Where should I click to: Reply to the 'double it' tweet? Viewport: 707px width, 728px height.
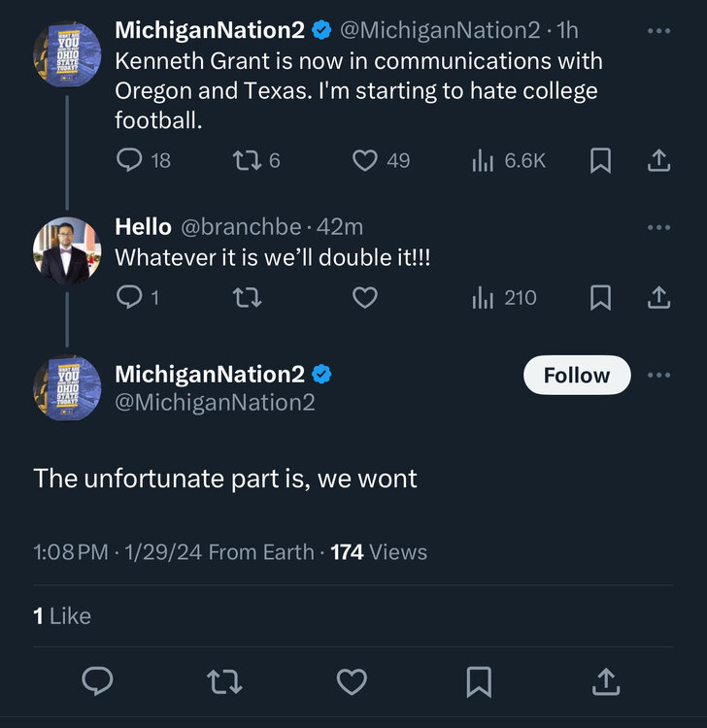[x=129, y=298]
